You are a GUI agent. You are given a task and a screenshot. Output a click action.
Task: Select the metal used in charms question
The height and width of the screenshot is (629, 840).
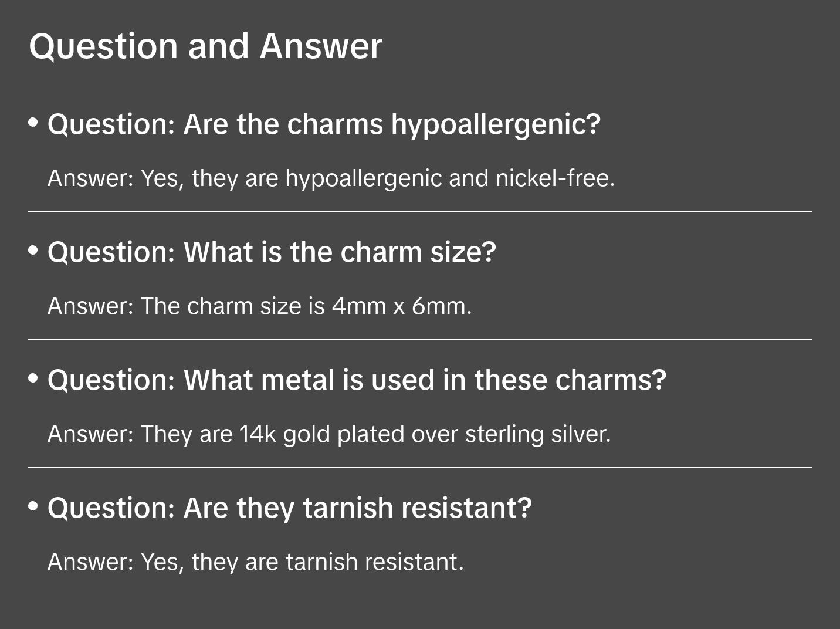(x=357, y=380)
